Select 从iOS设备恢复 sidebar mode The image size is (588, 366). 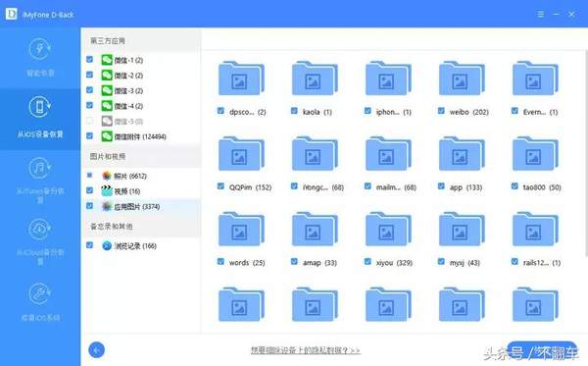click(40, 119)
